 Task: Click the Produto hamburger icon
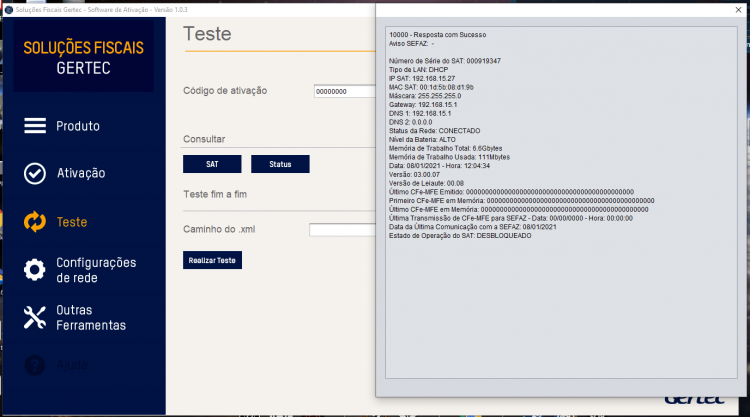35,126
